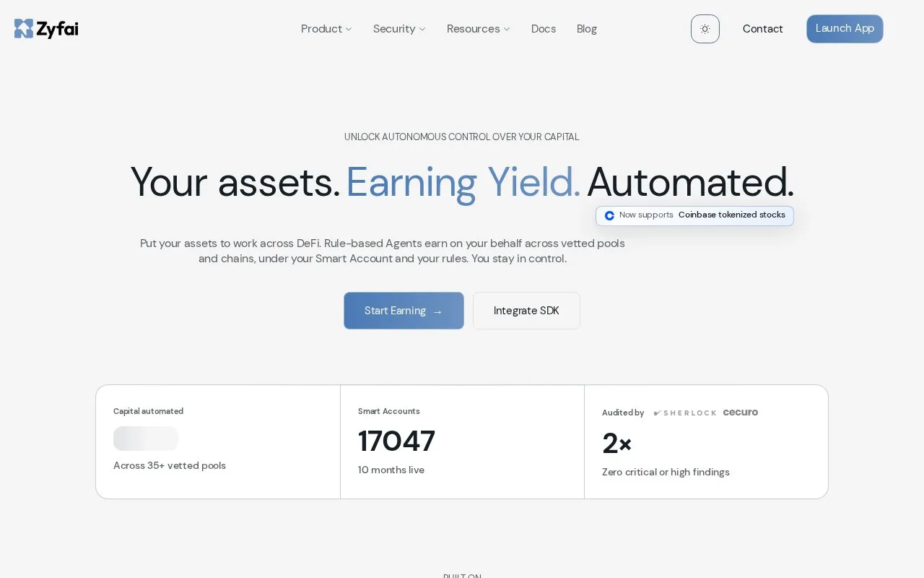This screenshot has width=924, height=578.
Task: Click the Launch App button
Action: tap(845, 29)
